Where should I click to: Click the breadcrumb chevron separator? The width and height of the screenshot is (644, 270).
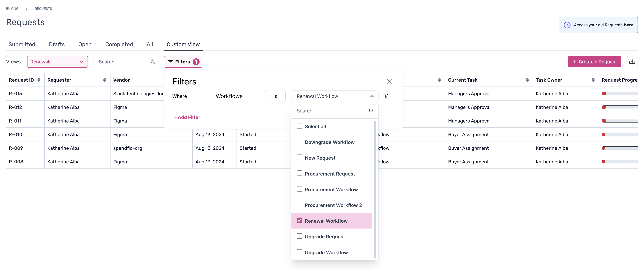tap(27, 9)
